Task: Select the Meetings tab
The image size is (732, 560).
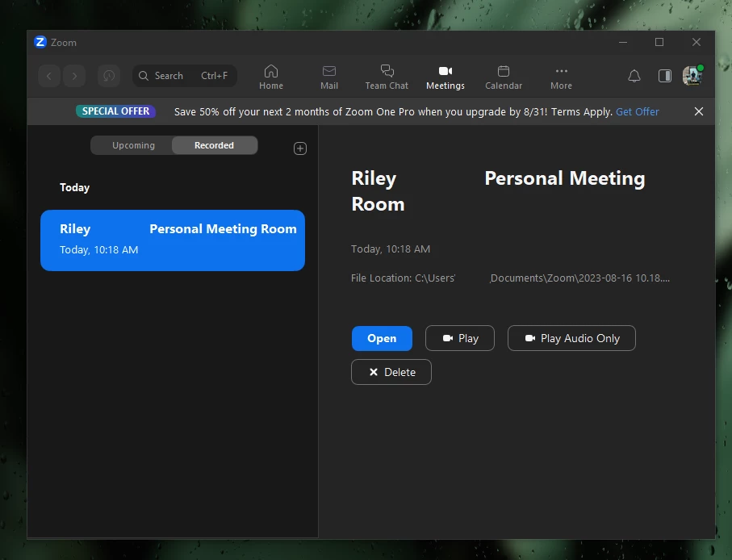Action: pos(445,77)
